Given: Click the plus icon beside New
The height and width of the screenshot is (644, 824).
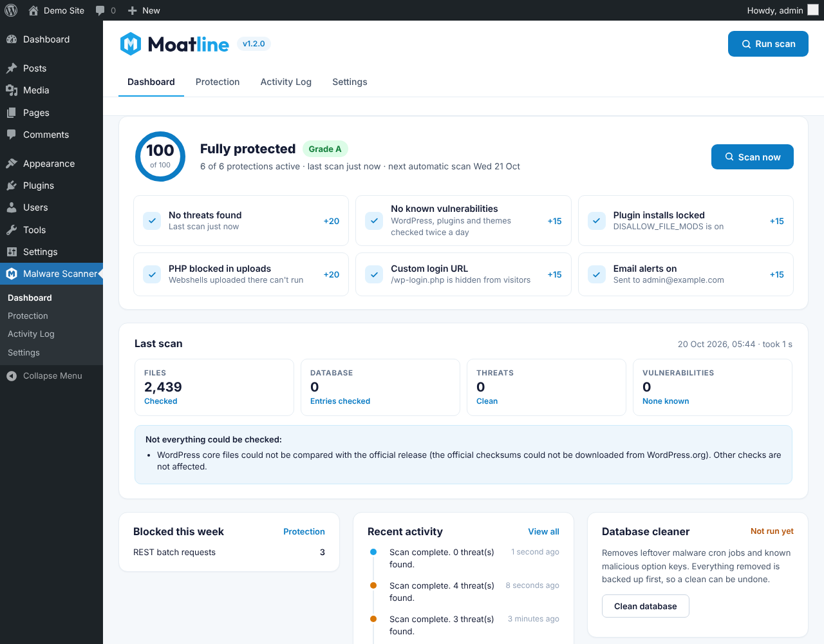Looking at the screenshot, I should pyautogui.click(x=133, y=10).
